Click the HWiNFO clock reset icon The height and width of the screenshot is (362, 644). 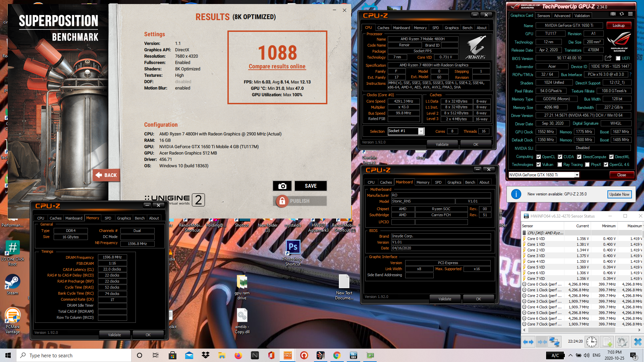pos(592,342)
